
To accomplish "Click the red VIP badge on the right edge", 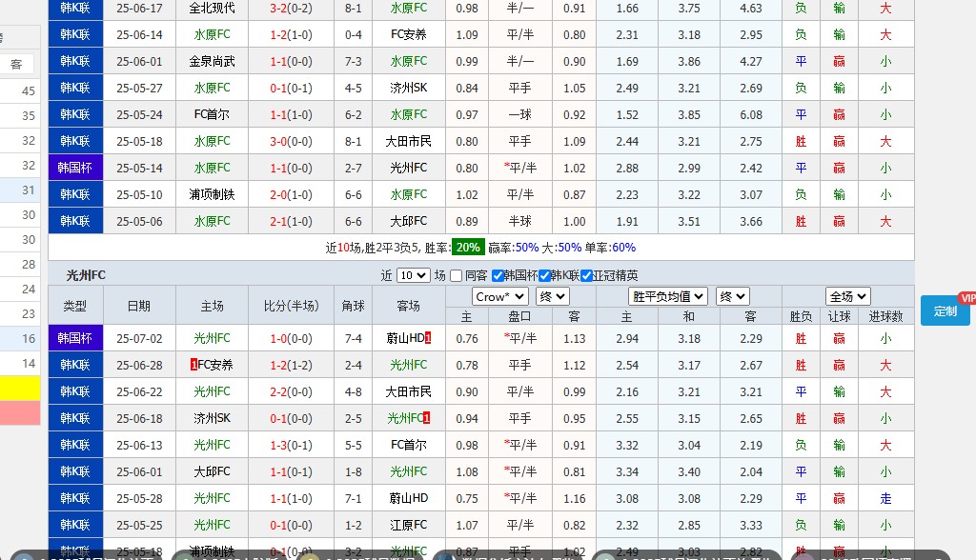I will coord(966,296).
